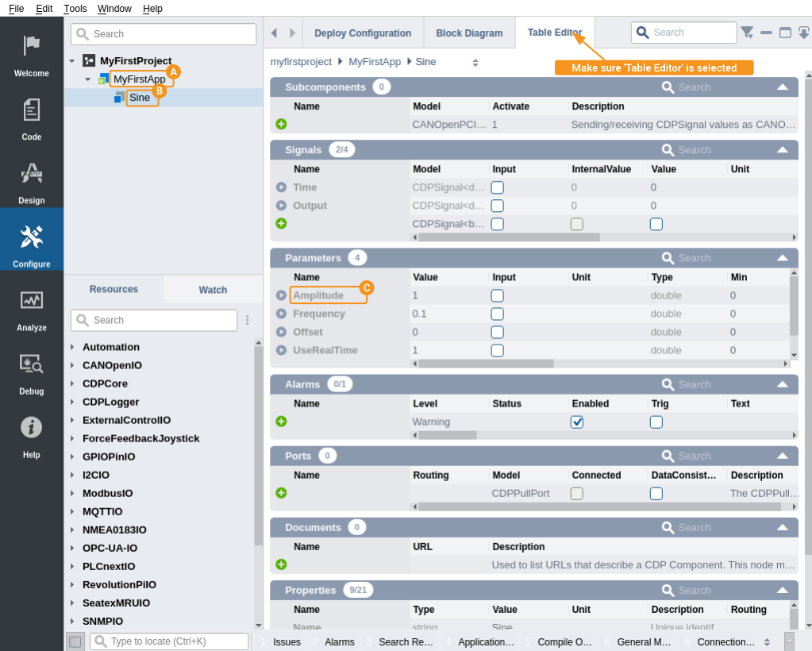Select the Configure mode icon
Viewport: 812px width, 651px height.
(32, 239)
